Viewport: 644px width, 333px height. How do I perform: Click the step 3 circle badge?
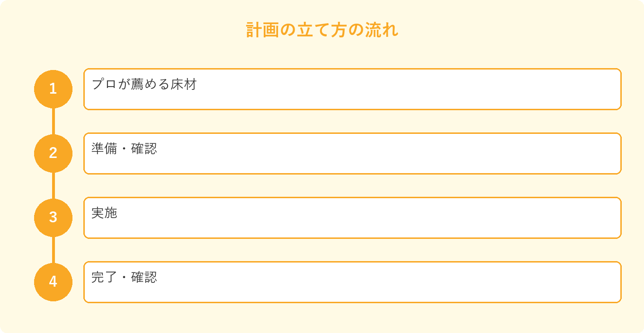coord(53,218)
